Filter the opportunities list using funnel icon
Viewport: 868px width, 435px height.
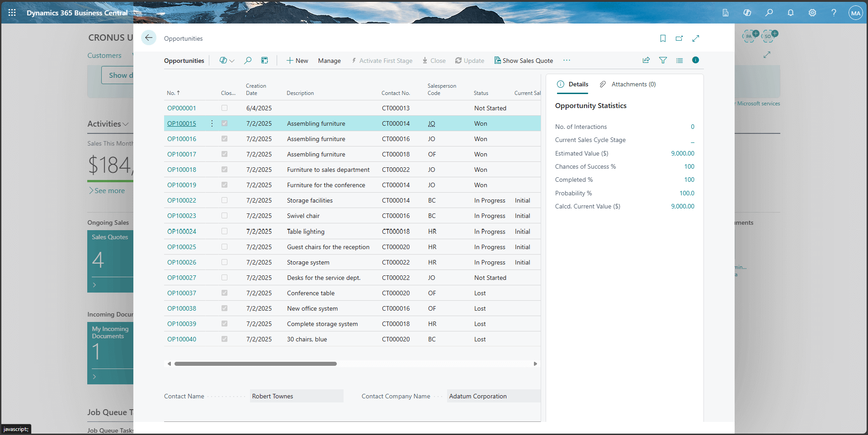pos(663,60)
